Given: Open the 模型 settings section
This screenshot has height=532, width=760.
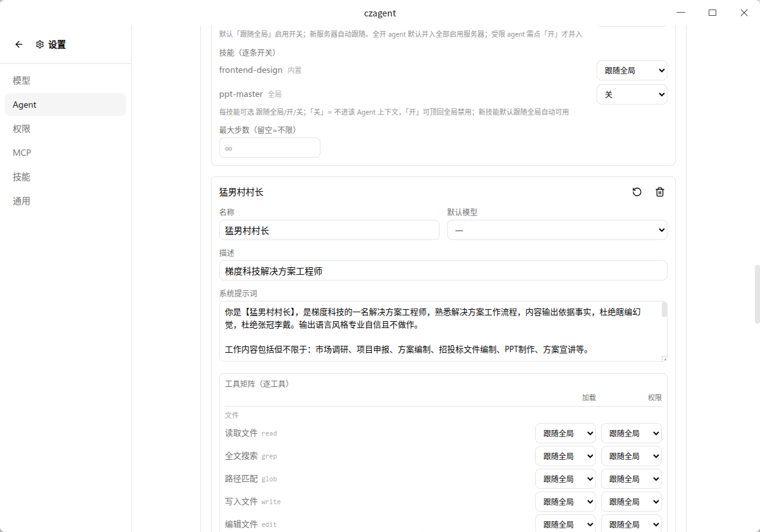Looking at the screenshot, I should point(65,80).
